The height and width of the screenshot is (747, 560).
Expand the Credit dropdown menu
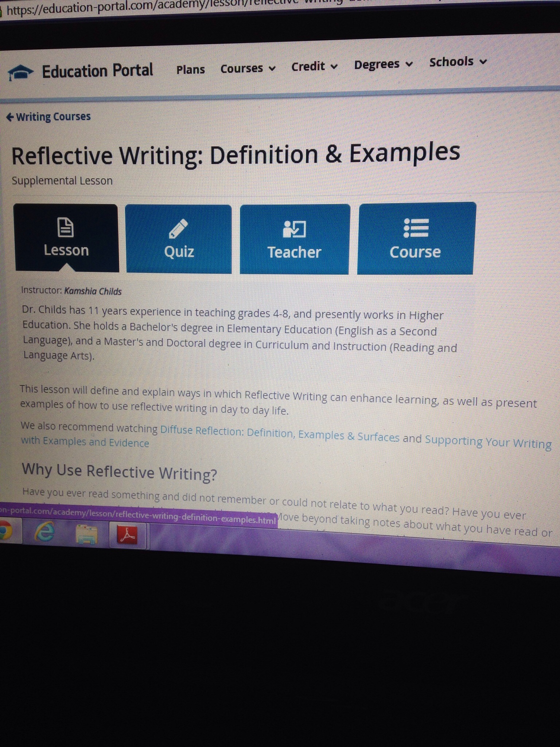click(x=314, y=66)
